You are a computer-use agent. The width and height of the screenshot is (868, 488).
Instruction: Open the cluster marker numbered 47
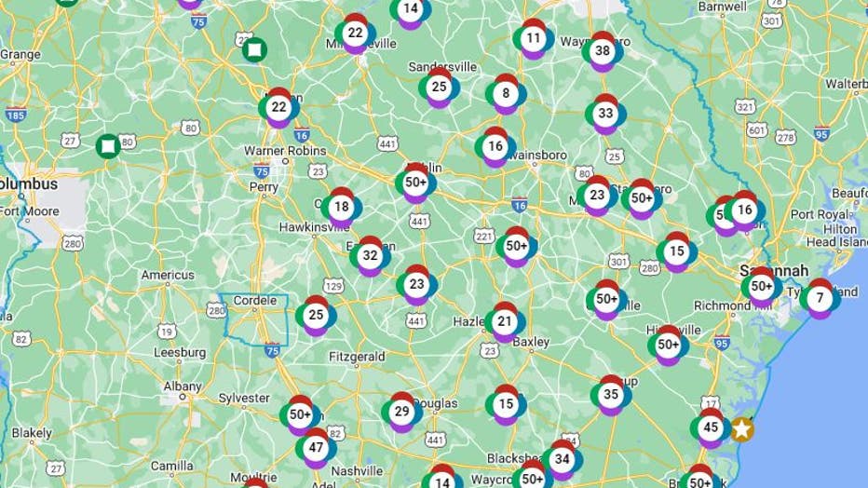[316, 448]
